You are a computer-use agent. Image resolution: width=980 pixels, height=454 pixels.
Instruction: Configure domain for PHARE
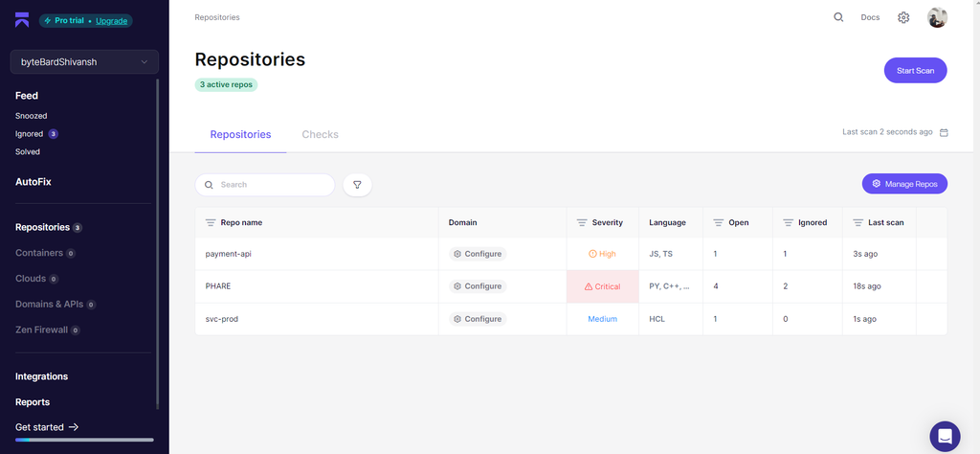(x=478, y=286)
